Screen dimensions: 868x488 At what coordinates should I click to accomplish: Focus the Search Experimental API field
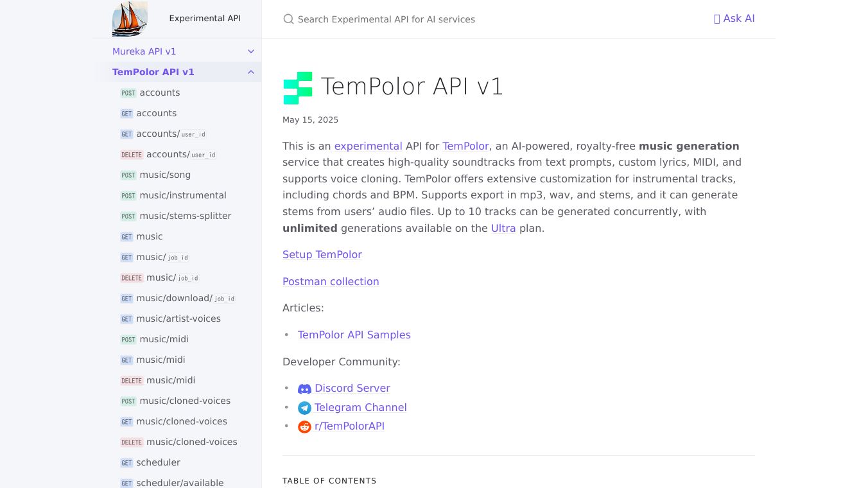click(449, 19)
